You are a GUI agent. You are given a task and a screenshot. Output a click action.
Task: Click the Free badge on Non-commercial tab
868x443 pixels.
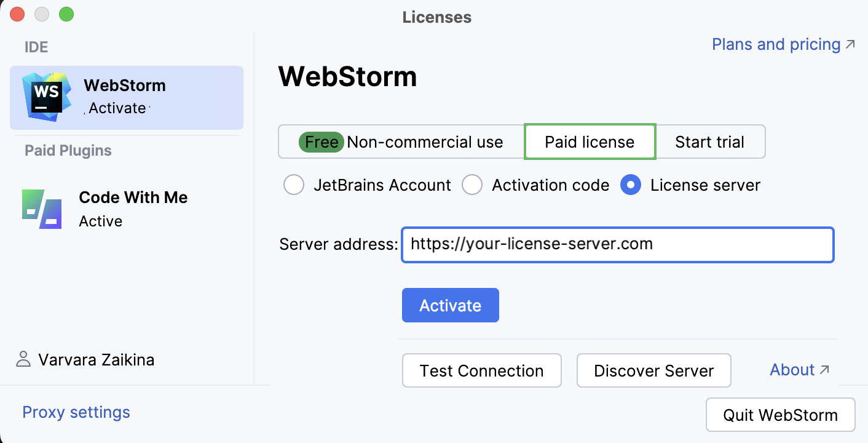coord(320,142)
